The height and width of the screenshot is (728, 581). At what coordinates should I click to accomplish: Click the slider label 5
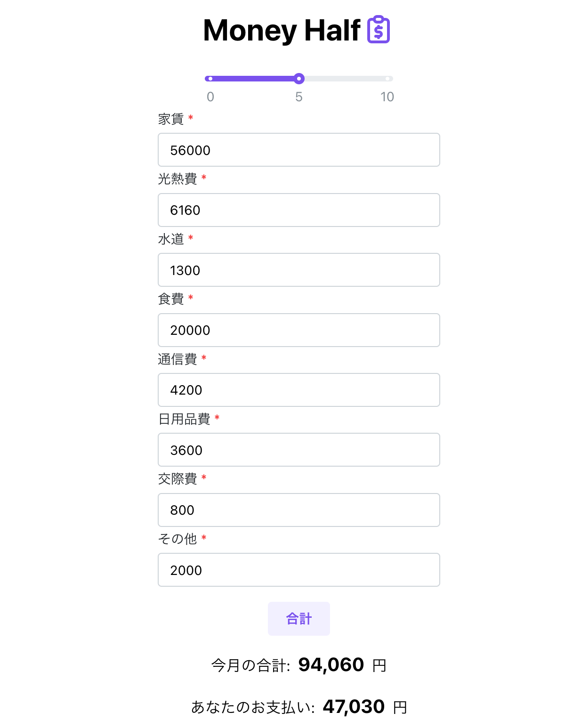point(299,97)
